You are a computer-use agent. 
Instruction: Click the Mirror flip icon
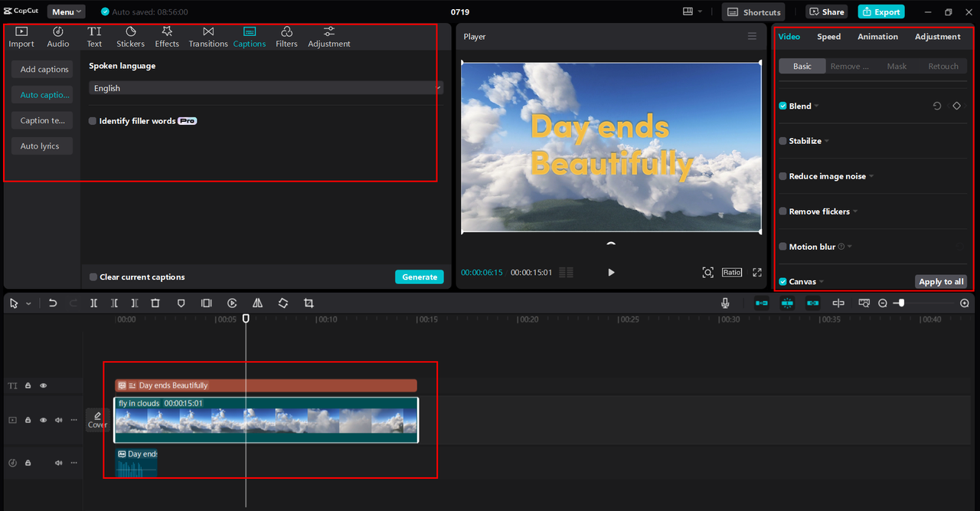coord(257,303)
